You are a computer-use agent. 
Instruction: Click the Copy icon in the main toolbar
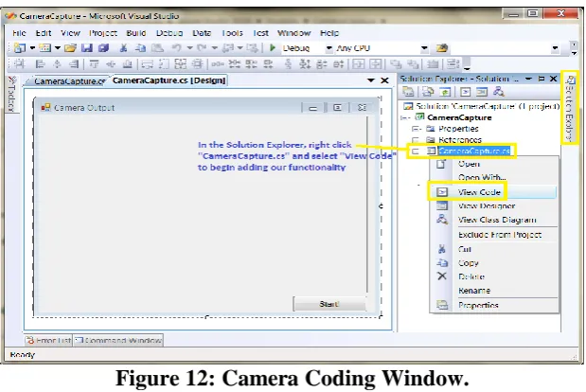click(140, 48)
